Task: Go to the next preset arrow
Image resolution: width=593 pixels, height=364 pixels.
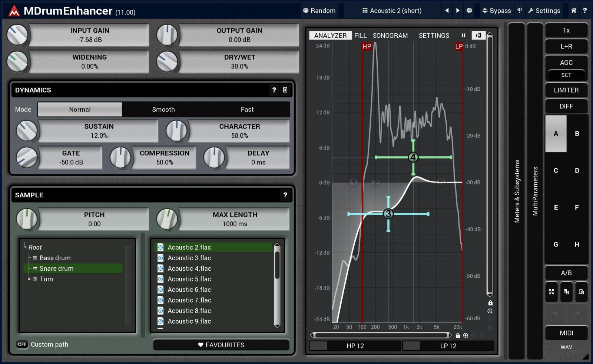Action: pos(458,11)
